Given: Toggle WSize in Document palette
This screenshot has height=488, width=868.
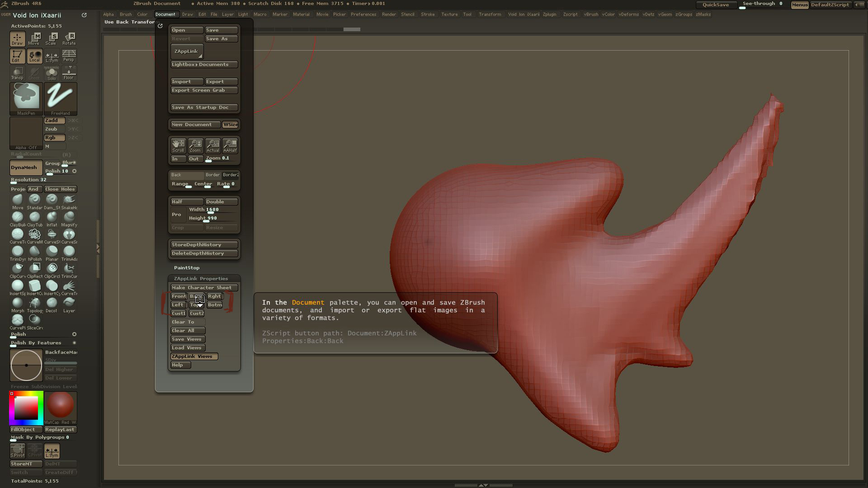Looking at the screenshot, I should coord(230,125).
